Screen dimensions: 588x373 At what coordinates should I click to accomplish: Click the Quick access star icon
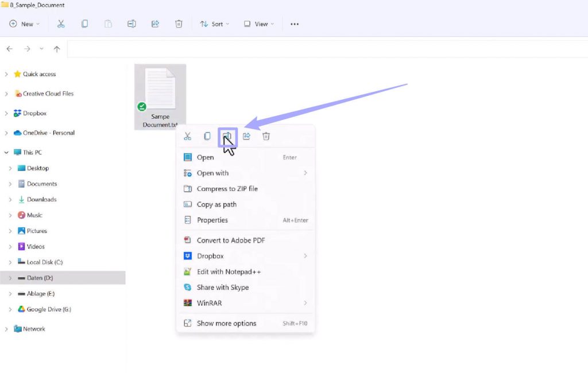pyautogui.click(x=17, y=74)
